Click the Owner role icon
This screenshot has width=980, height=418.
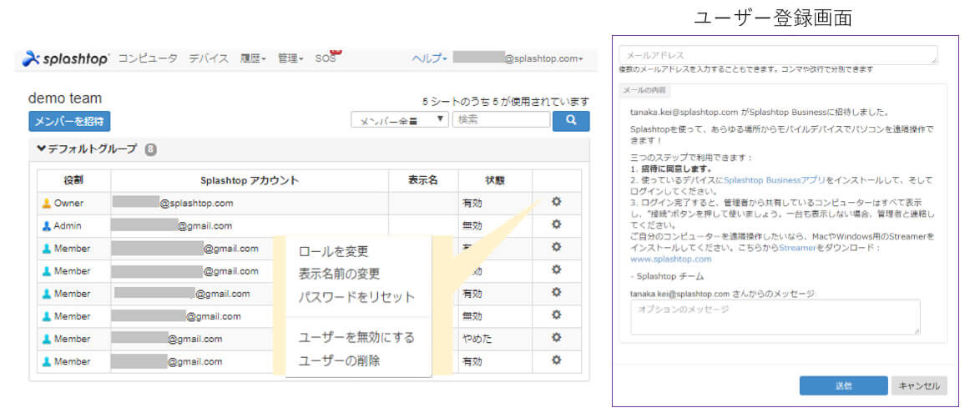(x=47, y=203)
